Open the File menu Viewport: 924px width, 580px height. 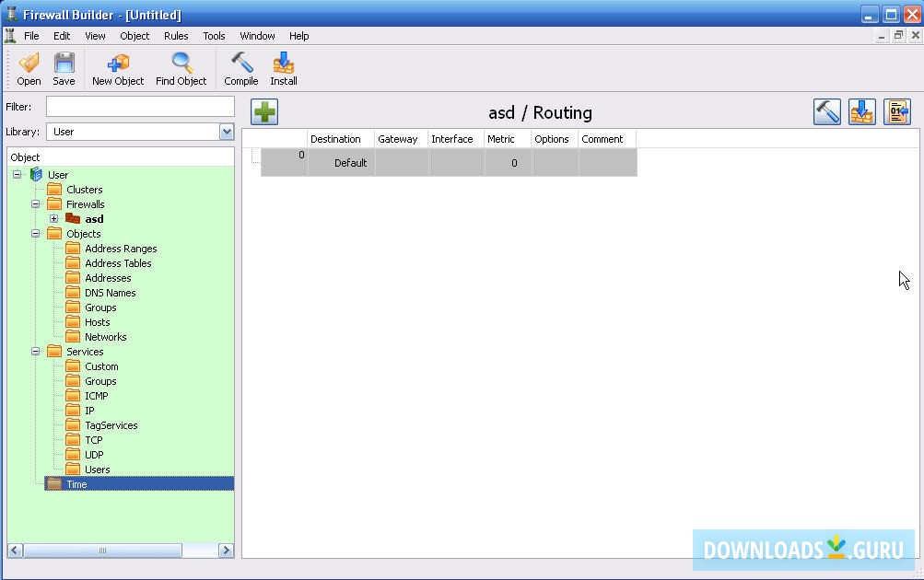click(x=31, y=36)
